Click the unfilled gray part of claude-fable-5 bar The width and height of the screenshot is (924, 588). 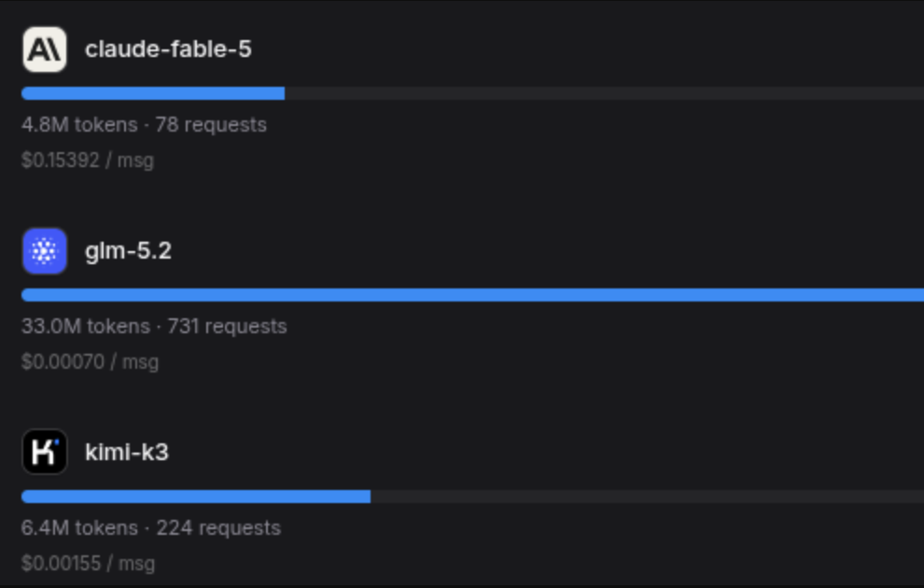click(x=604, y=93)
